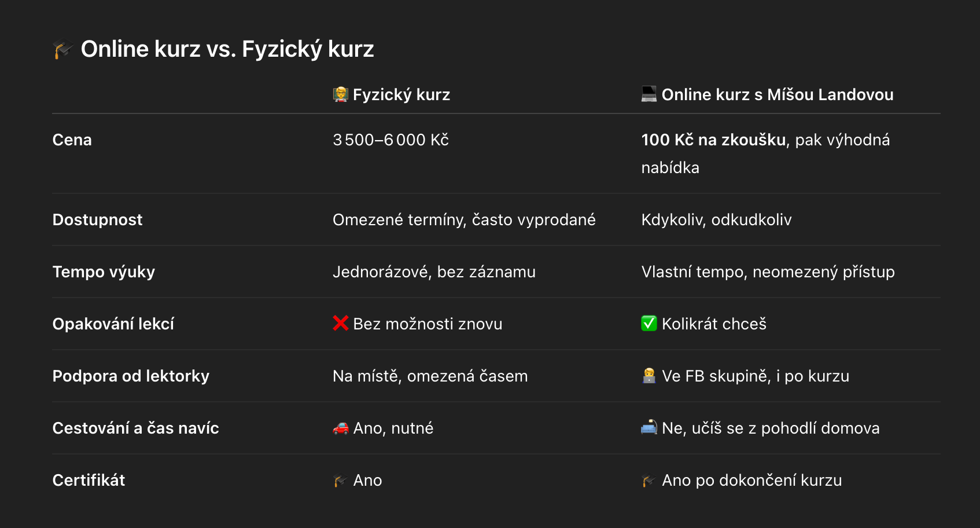Select the Podpora od lektorky label
This screenshot has height=528, width=980.
point(131,376)
